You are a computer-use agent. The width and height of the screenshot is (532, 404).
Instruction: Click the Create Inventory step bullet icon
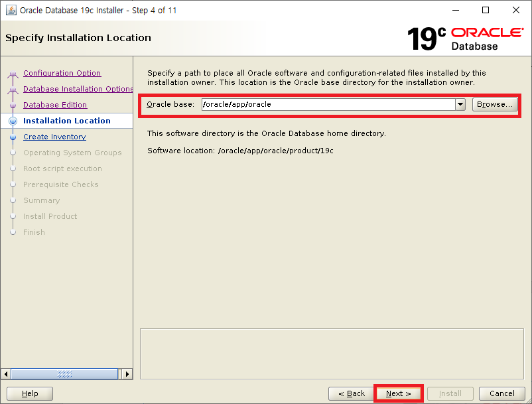13,137
